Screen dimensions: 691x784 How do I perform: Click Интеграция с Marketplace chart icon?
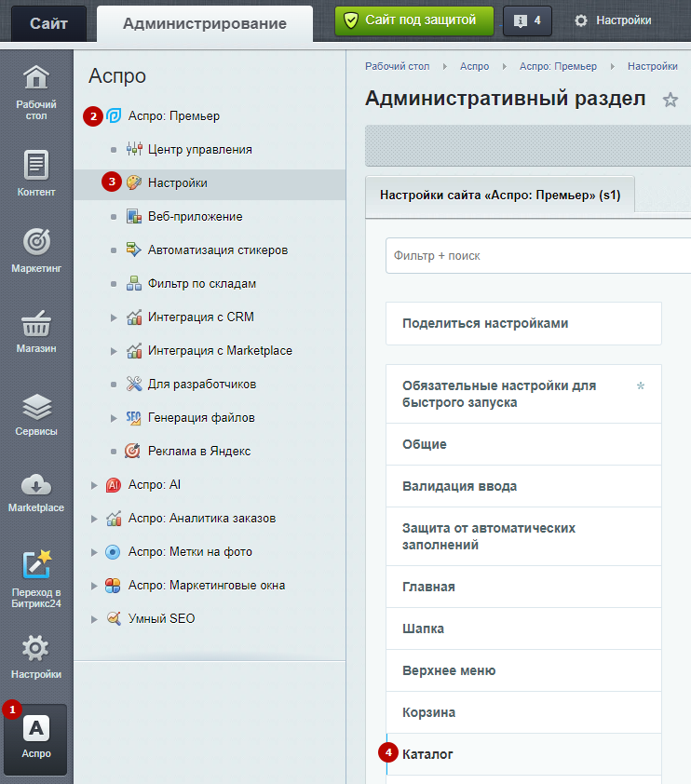[133, 350]
